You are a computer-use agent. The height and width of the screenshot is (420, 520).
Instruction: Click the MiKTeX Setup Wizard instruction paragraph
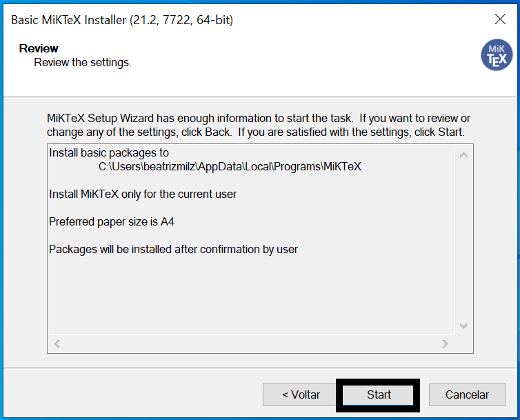tap(259, 125)
